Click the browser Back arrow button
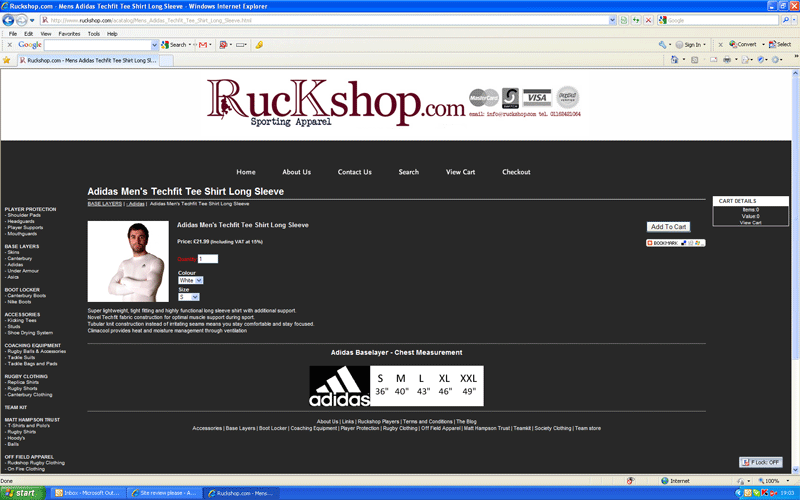The width and height of the screenshot is (800, 500). [x=9, y=20]
